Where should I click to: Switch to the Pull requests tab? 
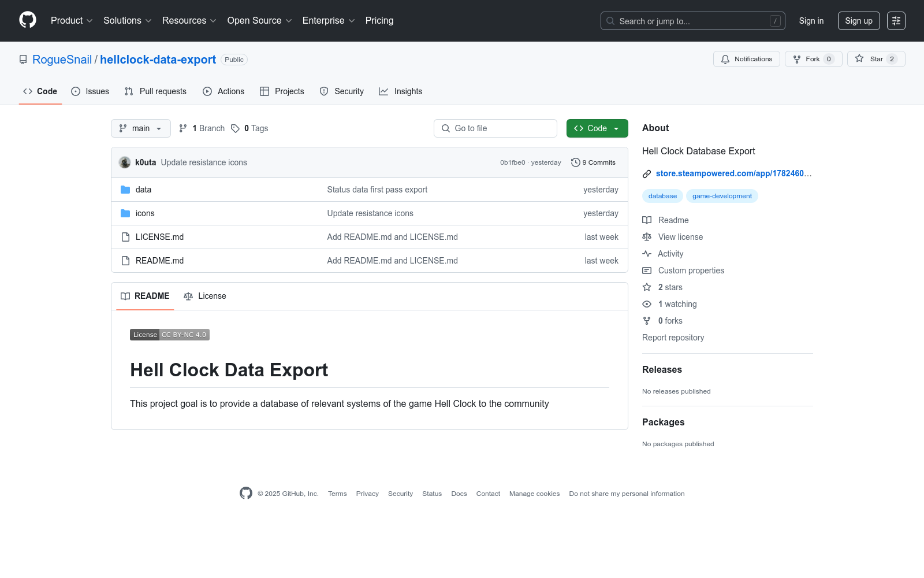[155, 91]
